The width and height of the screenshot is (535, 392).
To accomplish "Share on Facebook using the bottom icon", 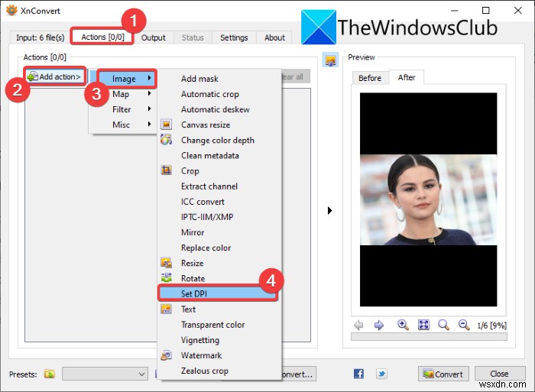I will pyautogui.click(x=358, y=374).
